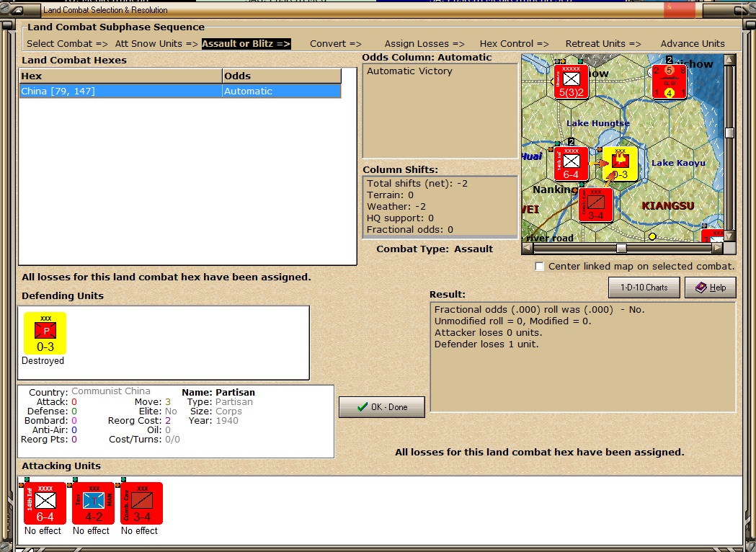Click the Hex column header
Viewport: 756px width, 552px height.
[x=120, y=76]
